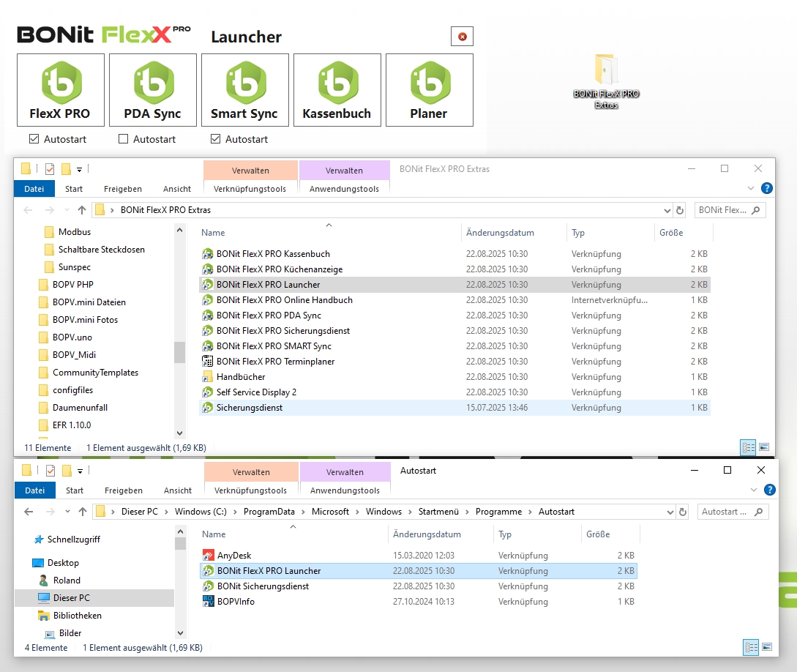Switch to Ansicht tab in Autostart window
797x672 pixels.
pyautogui.click(x=177, y=490)
